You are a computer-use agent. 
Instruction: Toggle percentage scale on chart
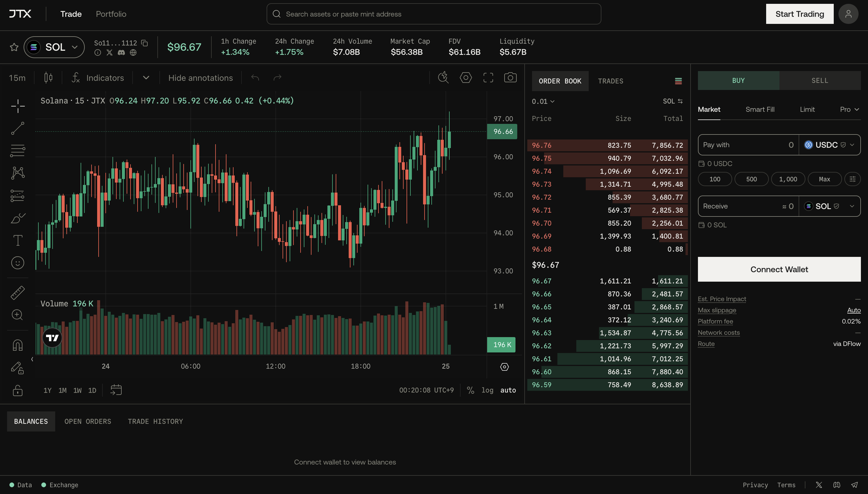[x=470, y=390]
